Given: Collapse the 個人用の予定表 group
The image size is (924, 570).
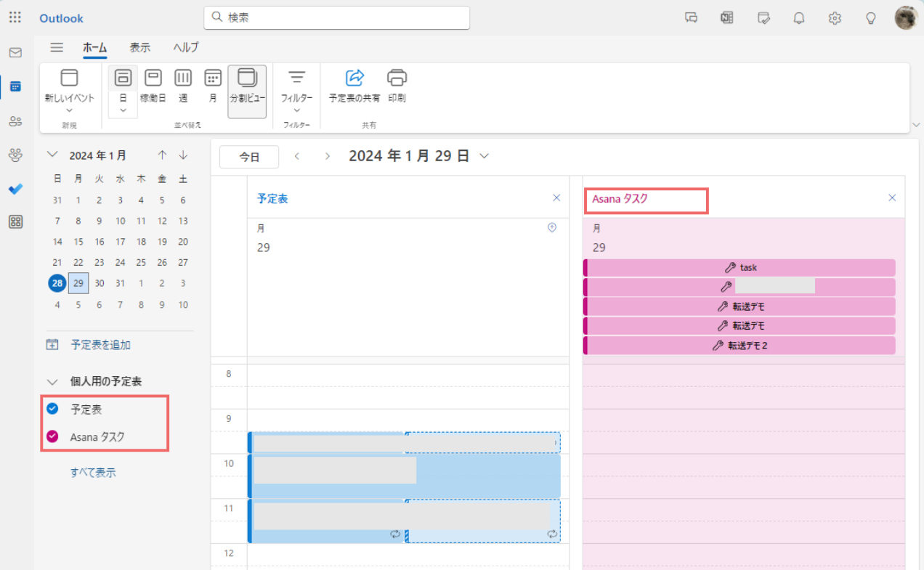Looking at the screenshot, I should tap(52, 381).
